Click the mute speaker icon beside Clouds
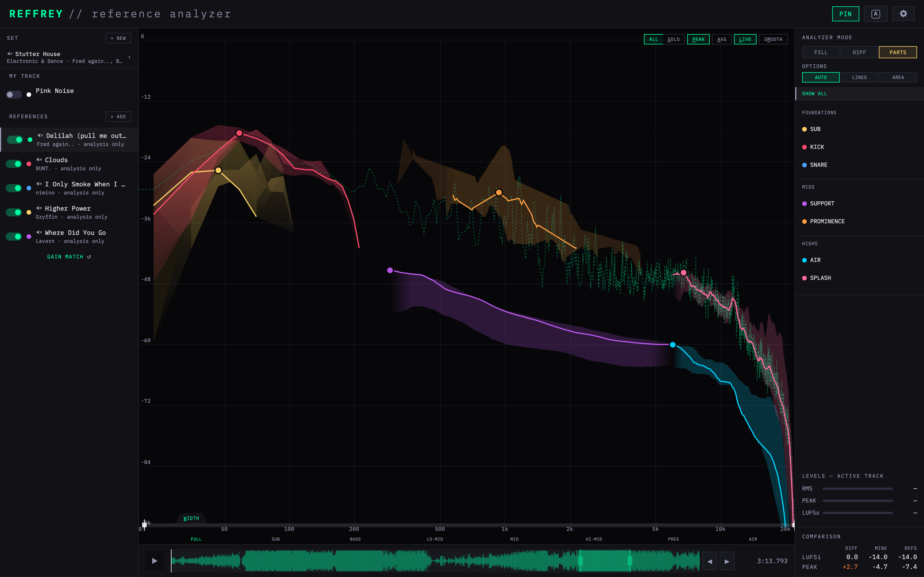 click(x=39, y=160)
